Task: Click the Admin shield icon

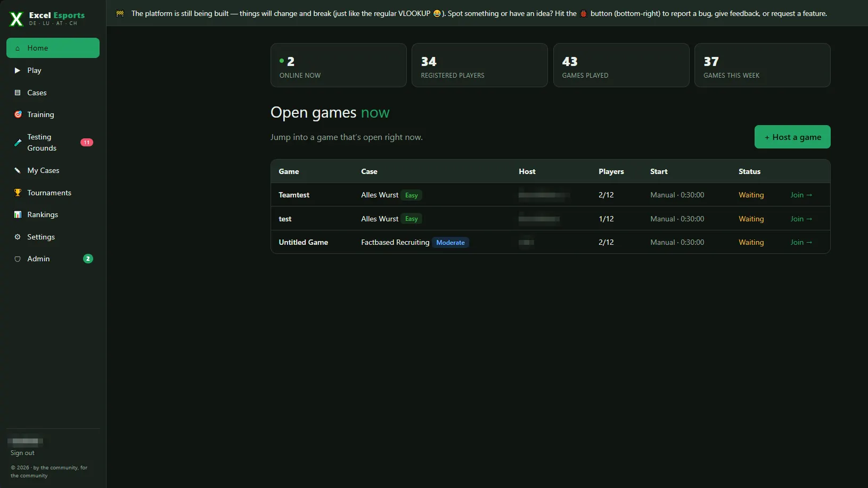Action: [18, 259]
